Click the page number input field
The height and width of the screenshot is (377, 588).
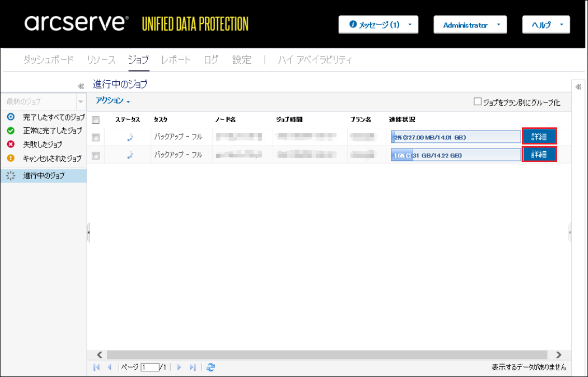(x=149, y=367)
